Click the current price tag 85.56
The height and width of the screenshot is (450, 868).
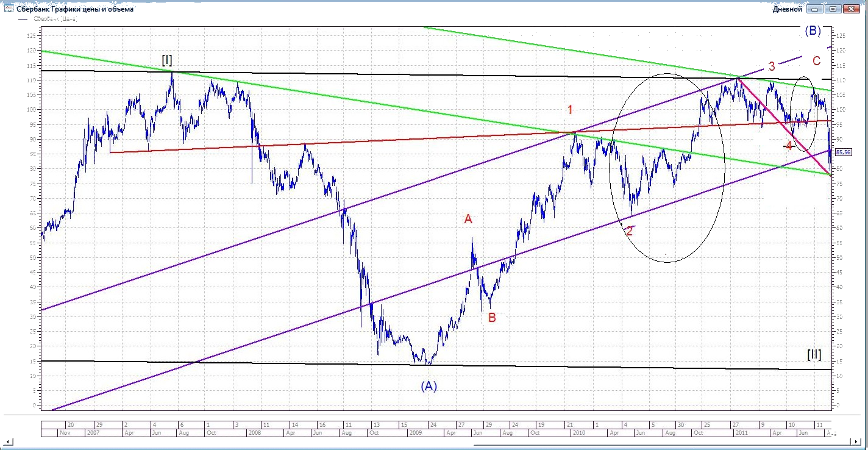843,152
